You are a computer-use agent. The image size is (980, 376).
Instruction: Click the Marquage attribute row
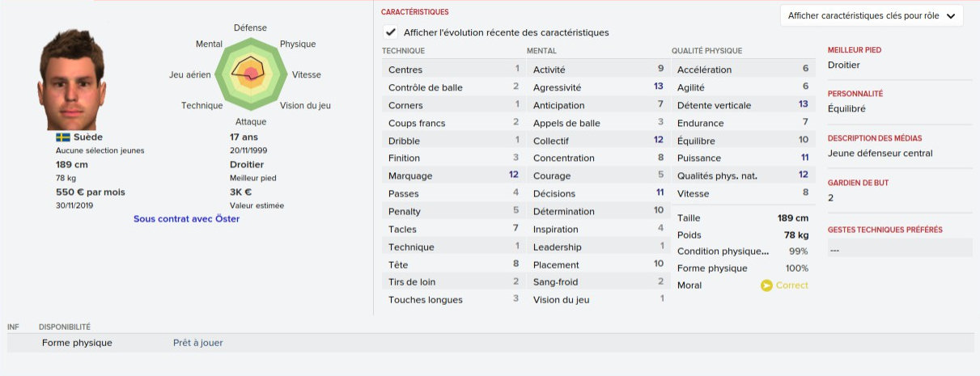tap(453, 175)
